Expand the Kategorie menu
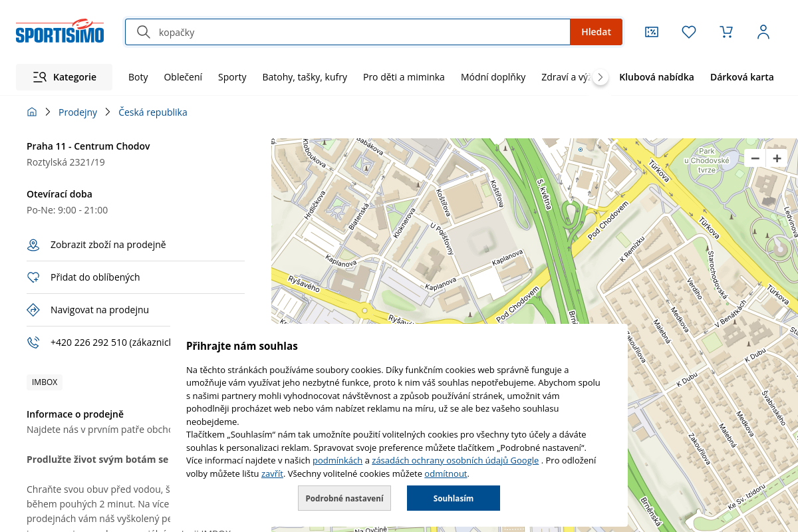Viewport: 798px width, 532px height. click(x=65, y=77)
